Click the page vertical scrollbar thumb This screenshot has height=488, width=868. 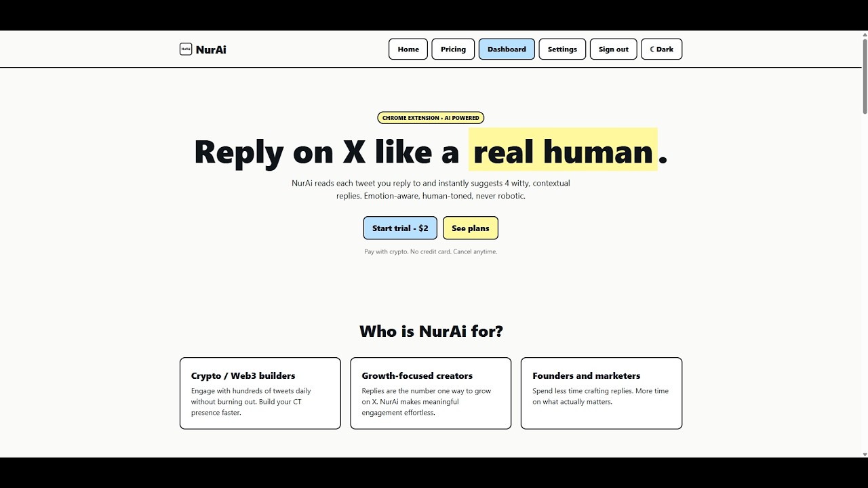(865, 78)
